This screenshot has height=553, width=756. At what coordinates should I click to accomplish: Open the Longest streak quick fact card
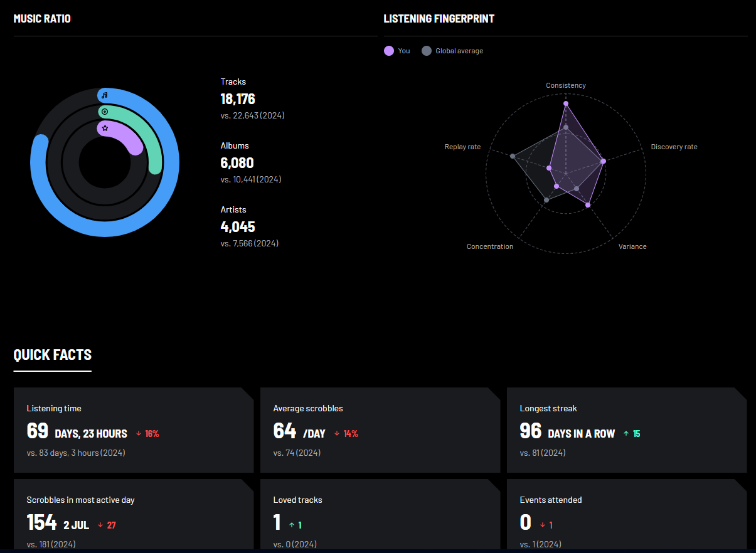click(626, 430)
